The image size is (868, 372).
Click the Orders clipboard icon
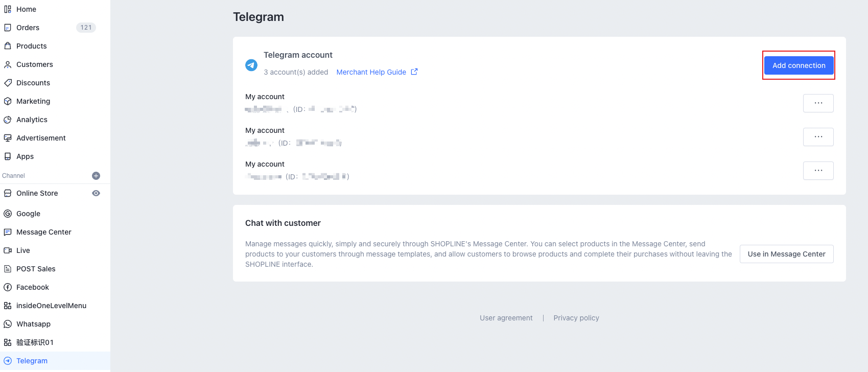pyautogui.click(x=8, y=28)
